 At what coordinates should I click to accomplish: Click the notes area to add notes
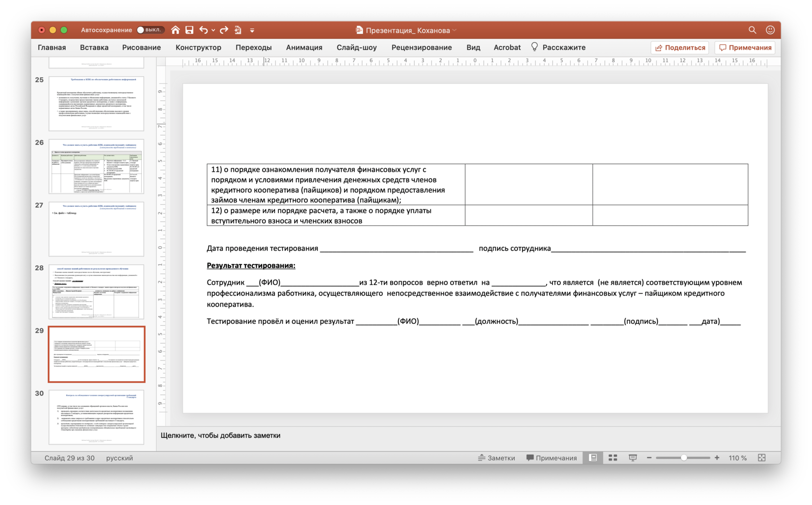pos(468,435)
